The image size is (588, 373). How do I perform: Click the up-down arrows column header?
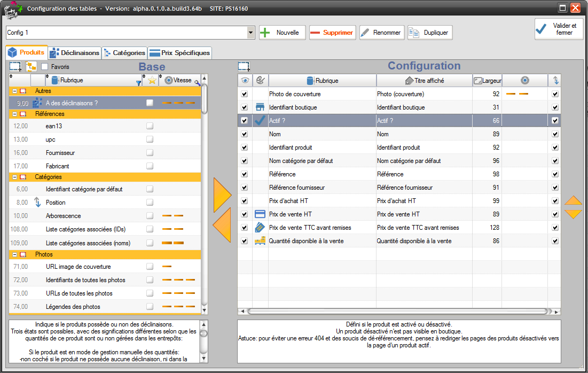555,80
